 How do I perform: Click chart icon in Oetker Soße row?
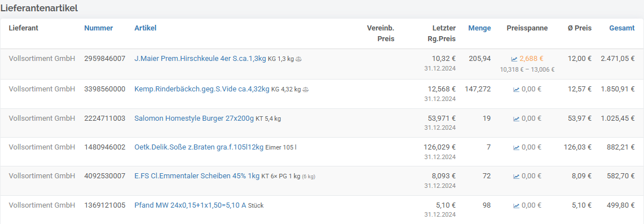516,147
